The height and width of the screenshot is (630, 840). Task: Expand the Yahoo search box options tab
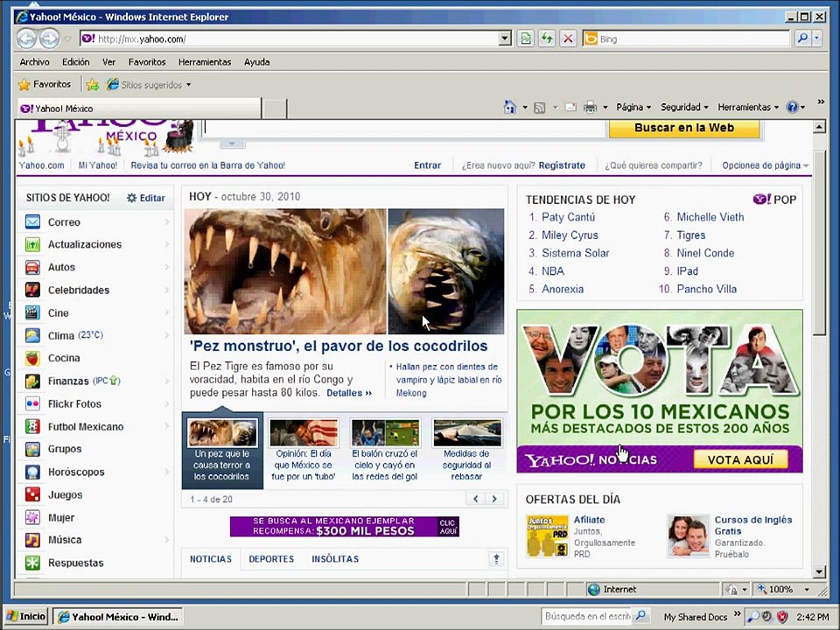[232, 144]
